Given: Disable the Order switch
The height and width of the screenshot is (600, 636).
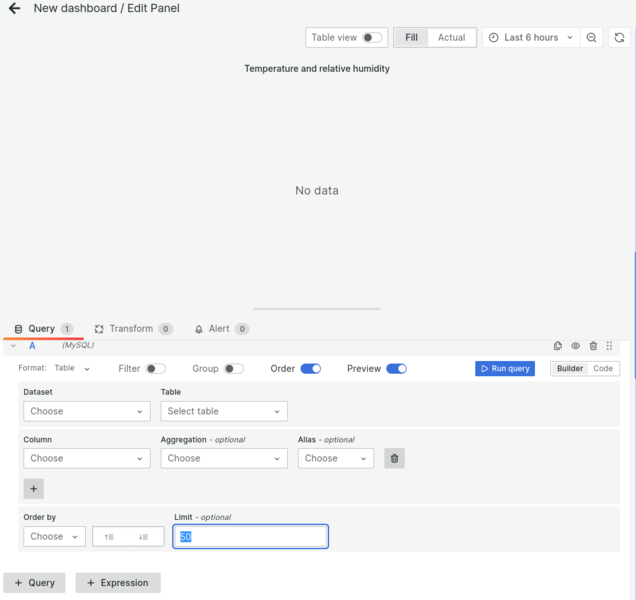Looking at the screenshot, I should point(311,369).
